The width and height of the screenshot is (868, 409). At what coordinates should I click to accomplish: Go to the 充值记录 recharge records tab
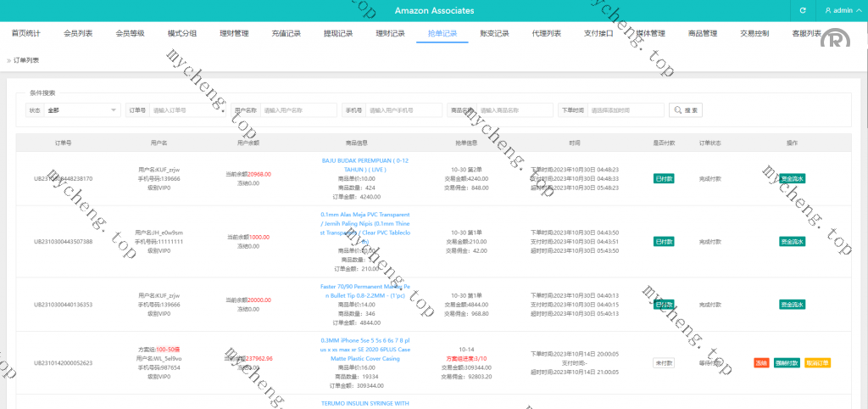coord(286,34)
